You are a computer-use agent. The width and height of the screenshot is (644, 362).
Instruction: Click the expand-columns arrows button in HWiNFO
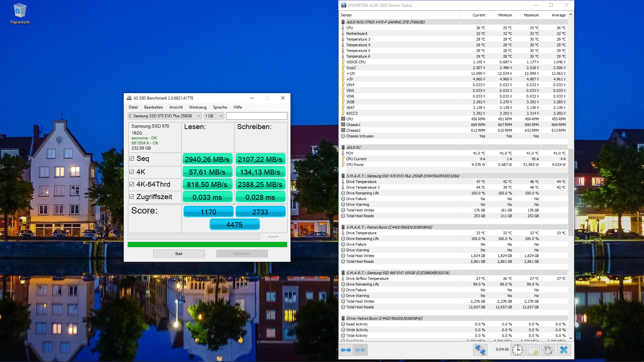(x=346, y=350)
